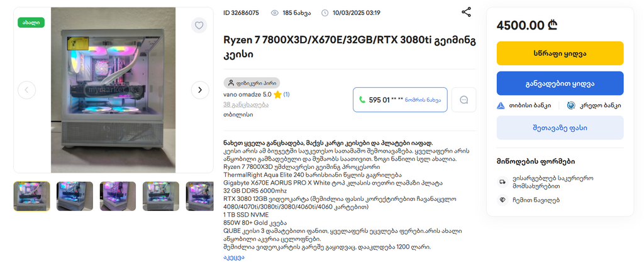
Task: Reveal phone number via ნომრის ნახვა
Action: pos(423,100)
